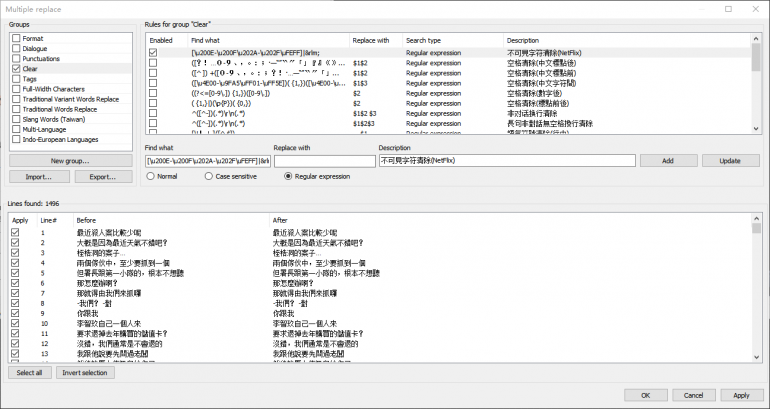Click the Before column header

click(171, 220)
